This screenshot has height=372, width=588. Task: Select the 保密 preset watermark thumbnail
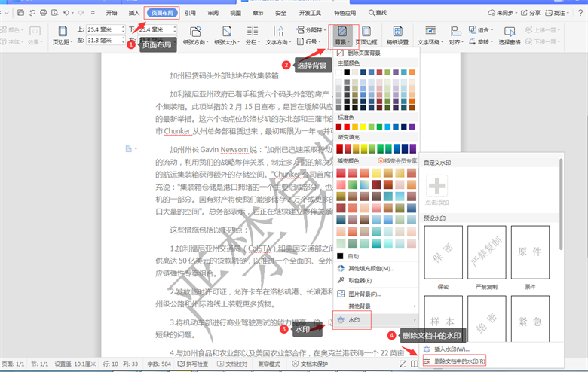coord(442,252)
